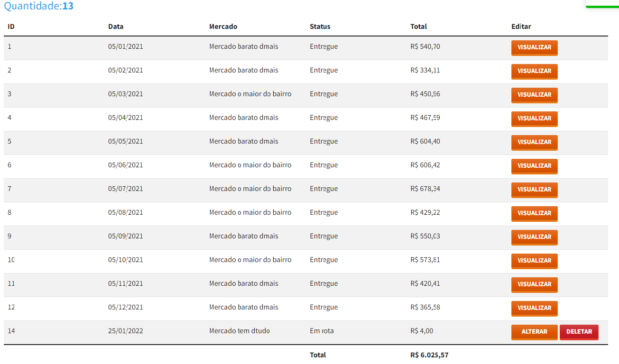Click total value R$ 678,34
Image resolution: width=619 pixels, height=364 pixels.
pos(425,189)
